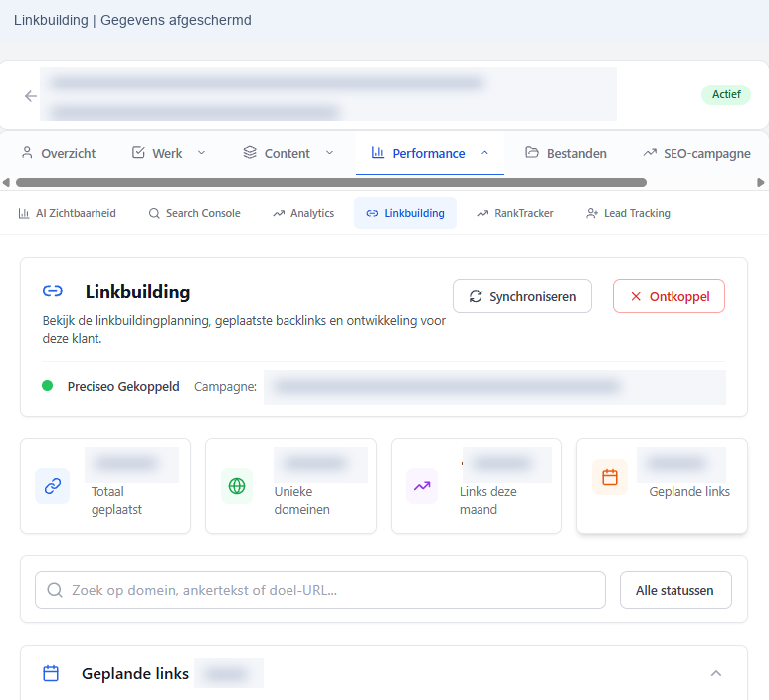Open the SEO-campagne tab
The image size is (769, 700).
(x=696, y=153)
